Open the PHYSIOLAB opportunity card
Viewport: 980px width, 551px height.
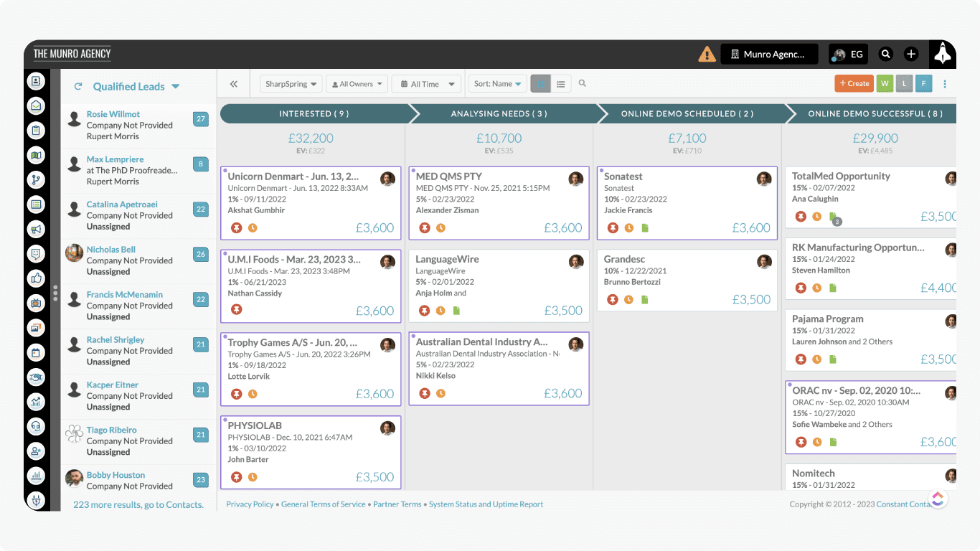(311, 452)
